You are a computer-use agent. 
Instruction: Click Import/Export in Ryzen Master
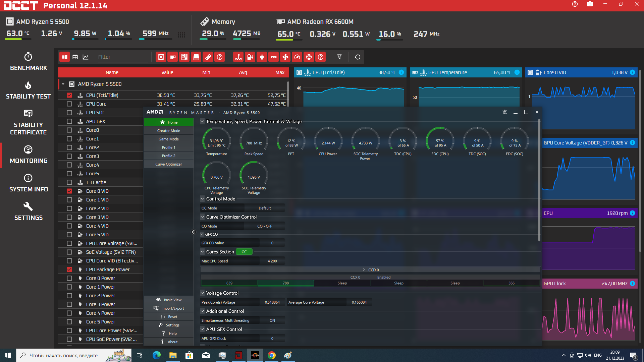169,308
